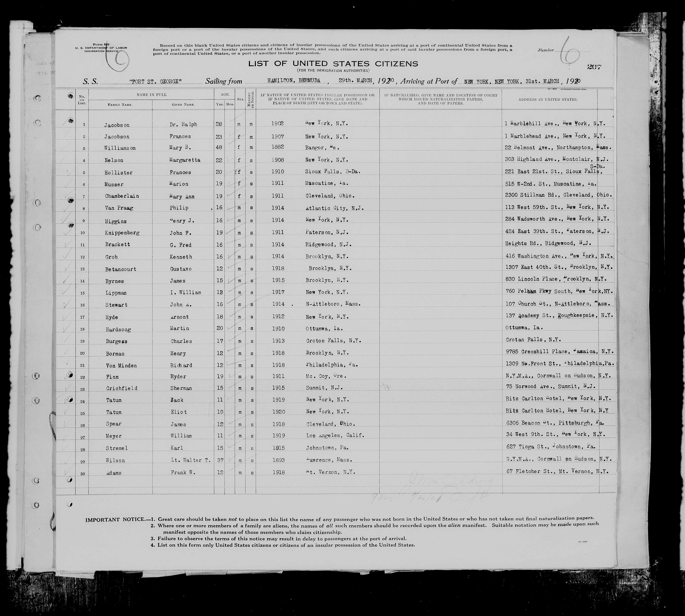Click given name "Gustavo"
Image resolution: width=685 pixels, height=616 pixels.
click(x=181, y=269)
